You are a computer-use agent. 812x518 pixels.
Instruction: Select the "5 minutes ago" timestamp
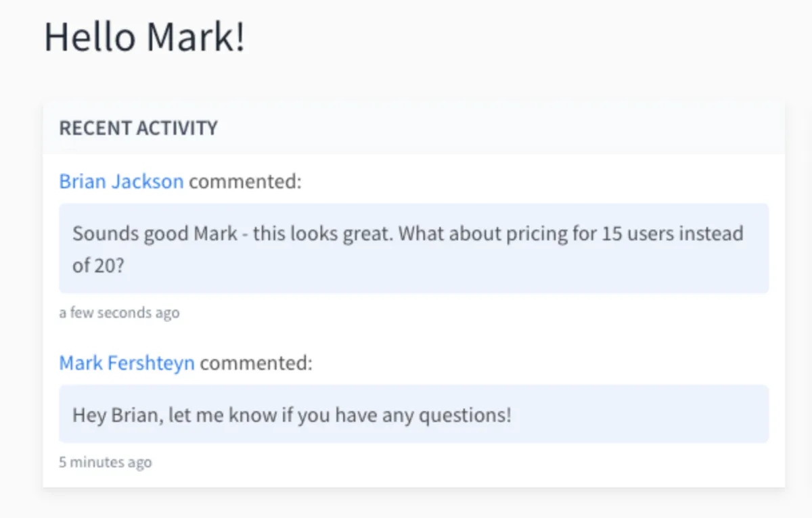(x=106, y=463)
